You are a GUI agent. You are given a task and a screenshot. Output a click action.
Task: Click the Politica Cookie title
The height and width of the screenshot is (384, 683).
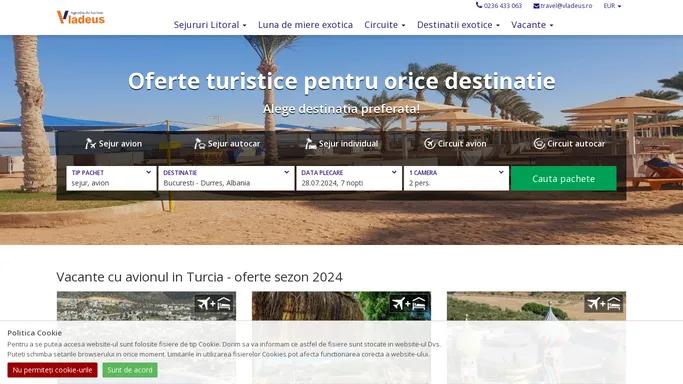tap(34, 333)
